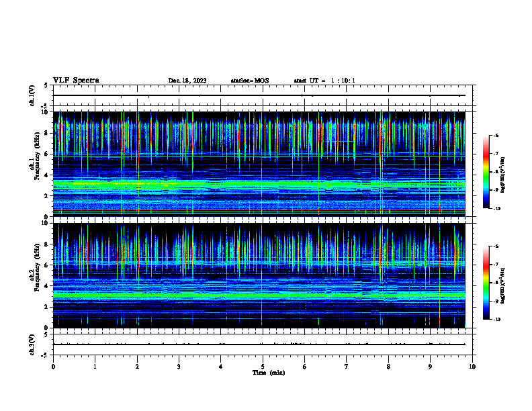Click the ch.3 voltage waveform trace
Image resolution: width=532 pixels, height=411 pixels.
[259, 345]
